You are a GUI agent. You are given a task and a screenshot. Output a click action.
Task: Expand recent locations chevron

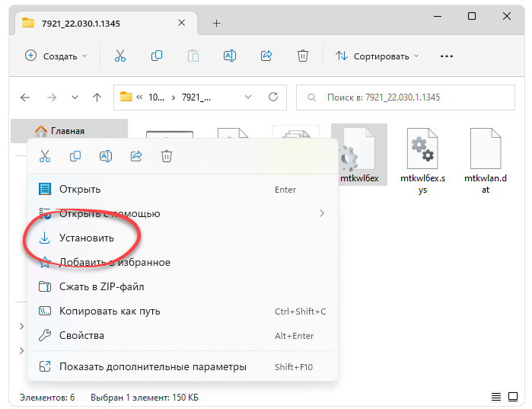point(75,97)
